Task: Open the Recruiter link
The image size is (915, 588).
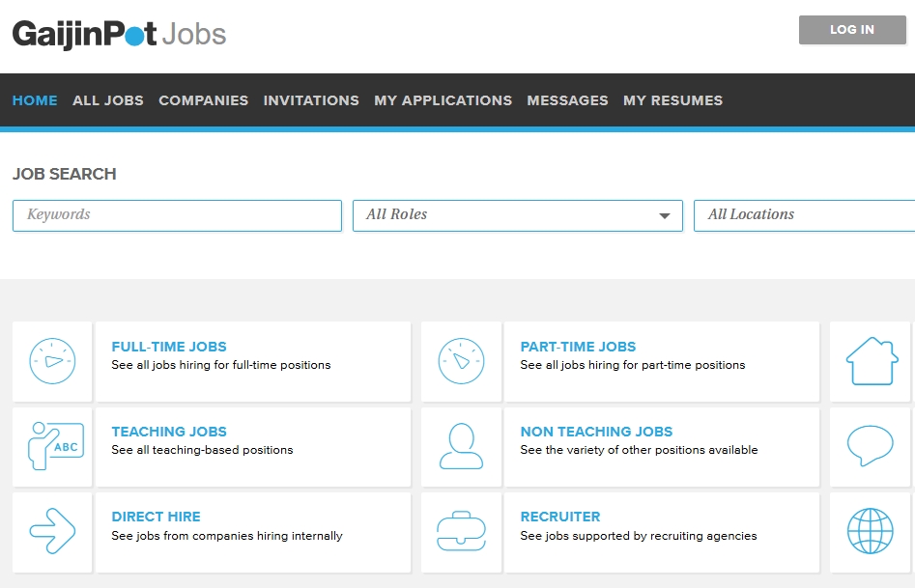Action: coord(560,517)
